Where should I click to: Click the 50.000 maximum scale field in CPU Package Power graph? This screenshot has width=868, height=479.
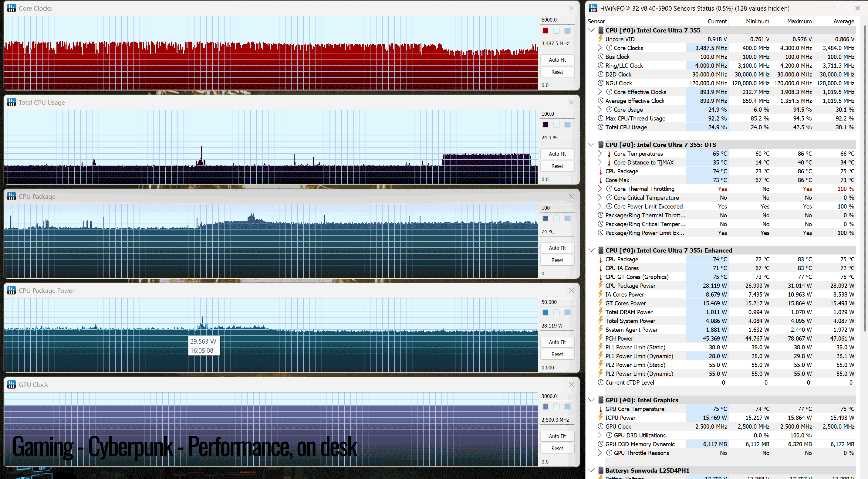(557, 302)
